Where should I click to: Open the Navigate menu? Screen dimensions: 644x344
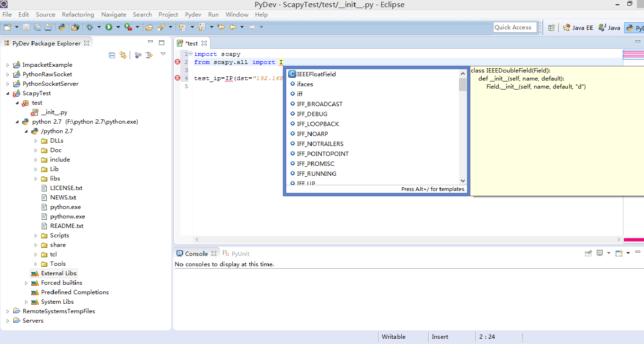tap(114, 15)
